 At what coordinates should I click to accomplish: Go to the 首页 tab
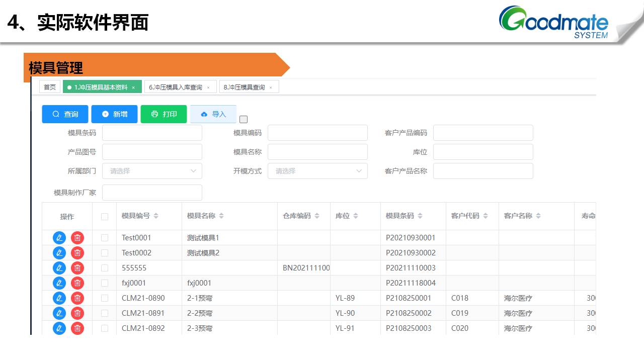pyautogui.click(x=50, y=87)
